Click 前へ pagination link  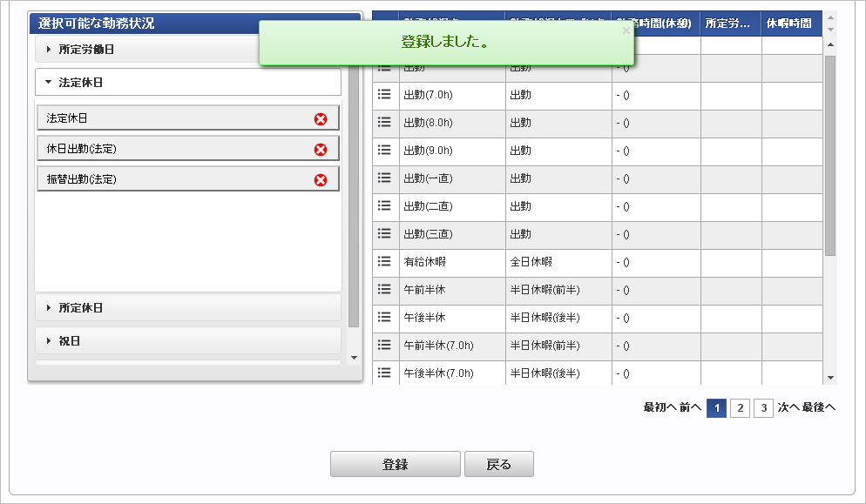click(690, 407)
